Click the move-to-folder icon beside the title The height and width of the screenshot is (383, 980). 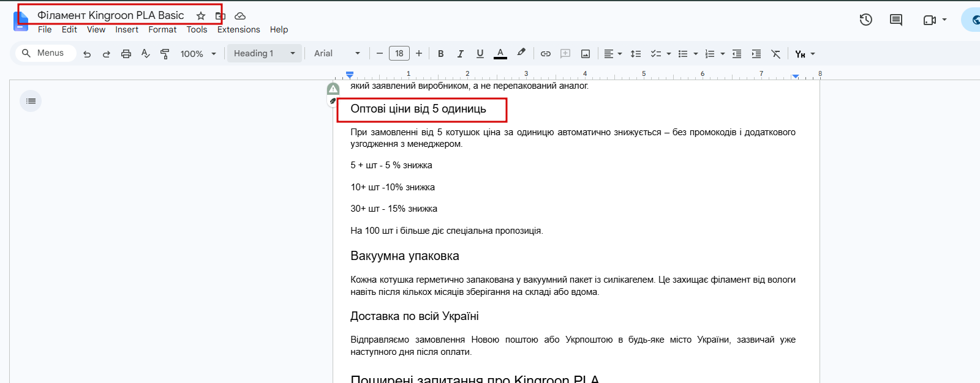point(221,16)
